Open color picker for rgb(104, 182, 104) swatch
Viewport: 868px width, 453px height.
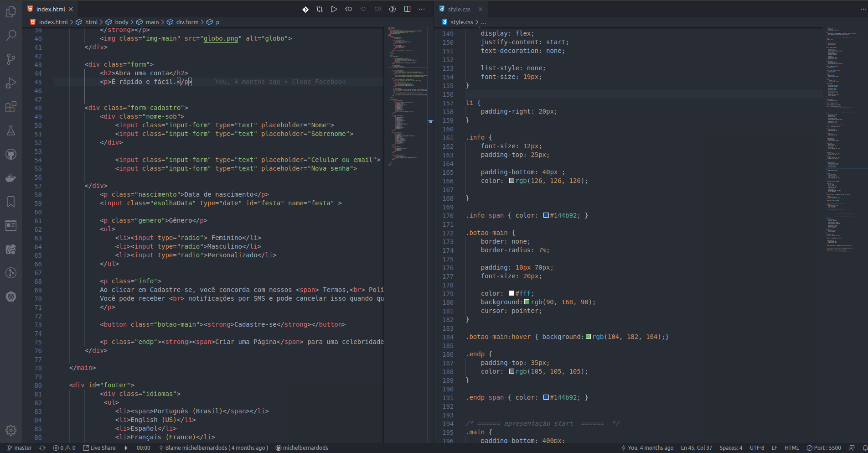(x=588, y=337)
